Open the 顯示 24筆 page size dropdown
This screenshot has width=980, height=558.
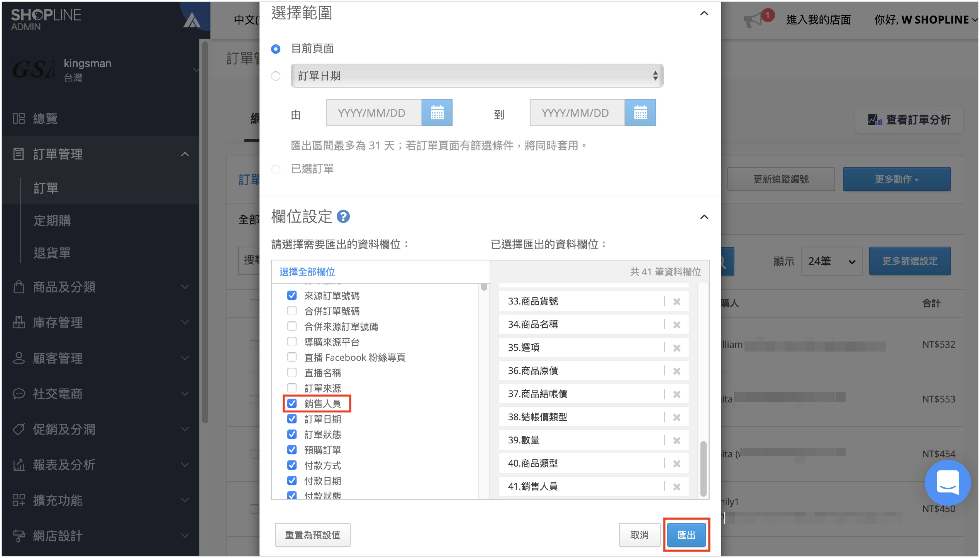(831, 261)
